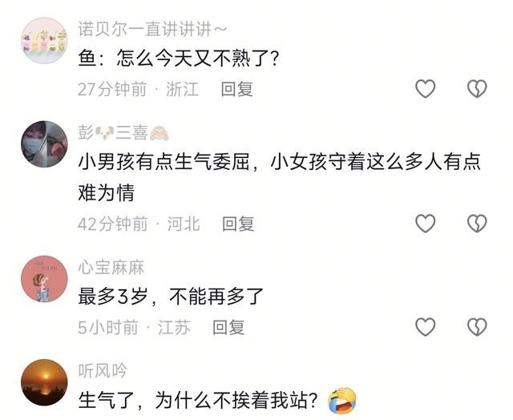This screenshot has width=513, height=420.
Task: Reply to the 浙江 comment
Action: [237, 89]
